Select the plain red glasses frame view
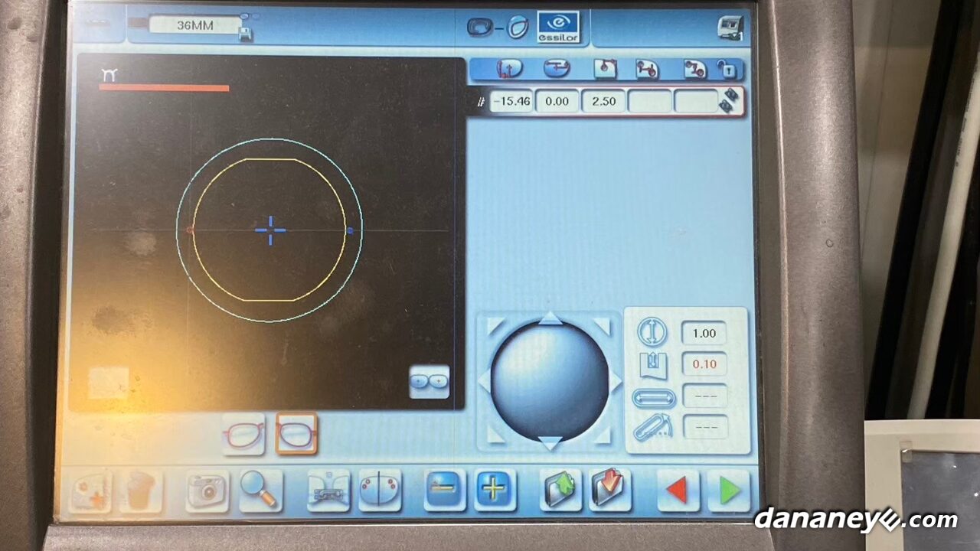 [243, 435]
